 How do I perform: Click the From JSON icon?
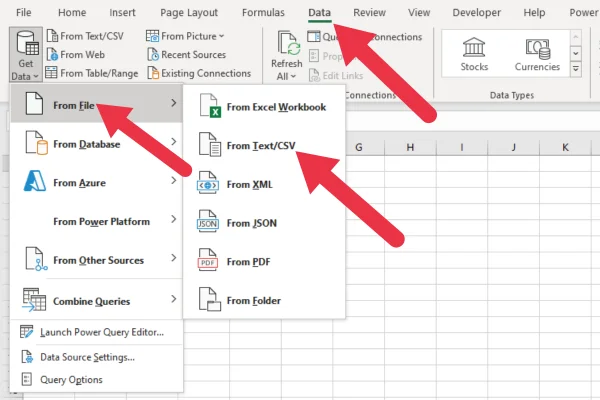point(208,222)
